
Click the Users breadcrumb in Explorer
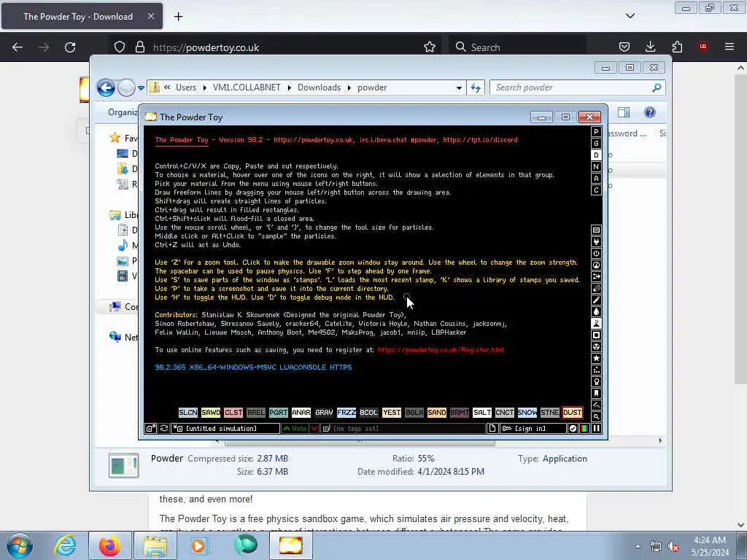(186, 87)
